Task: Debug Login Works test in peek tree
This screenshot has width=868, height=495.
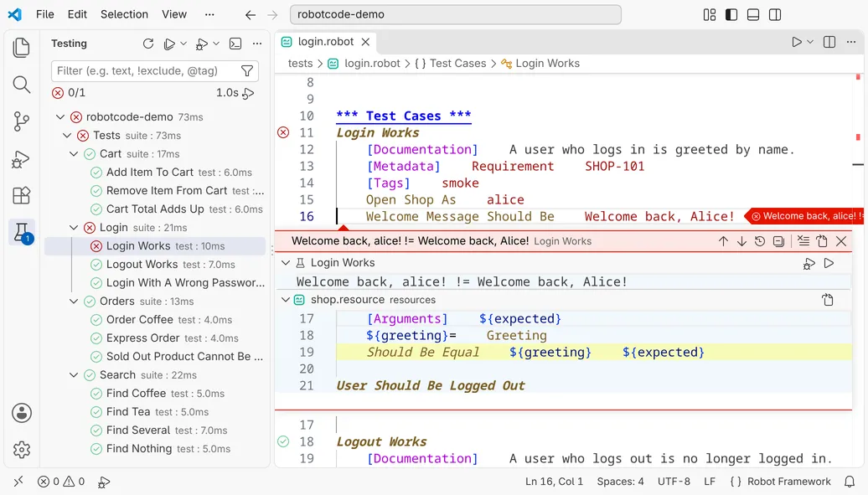Action: click(809, 264)
